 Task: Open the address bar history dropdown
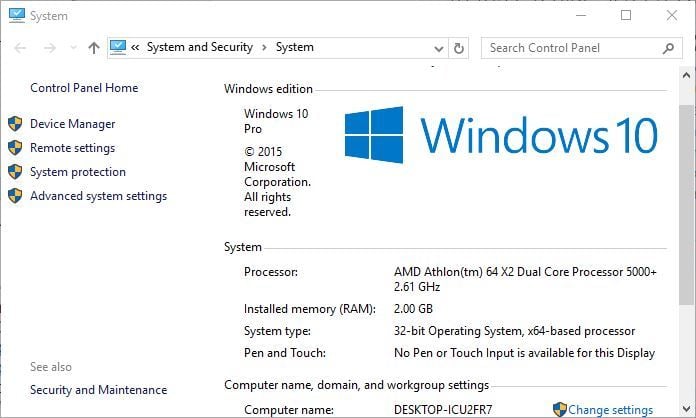[439, 48]
